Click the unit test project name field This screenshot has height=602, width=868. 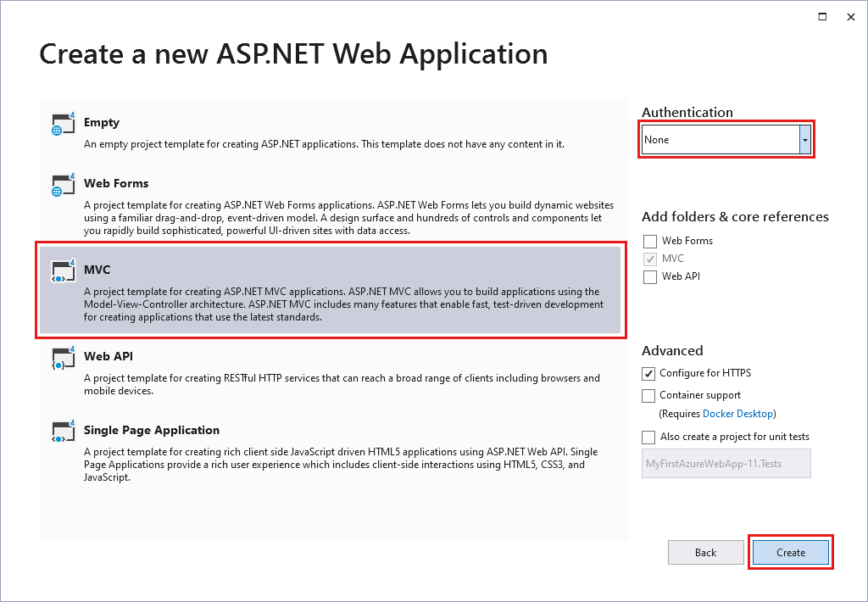[x=726, y=464]
